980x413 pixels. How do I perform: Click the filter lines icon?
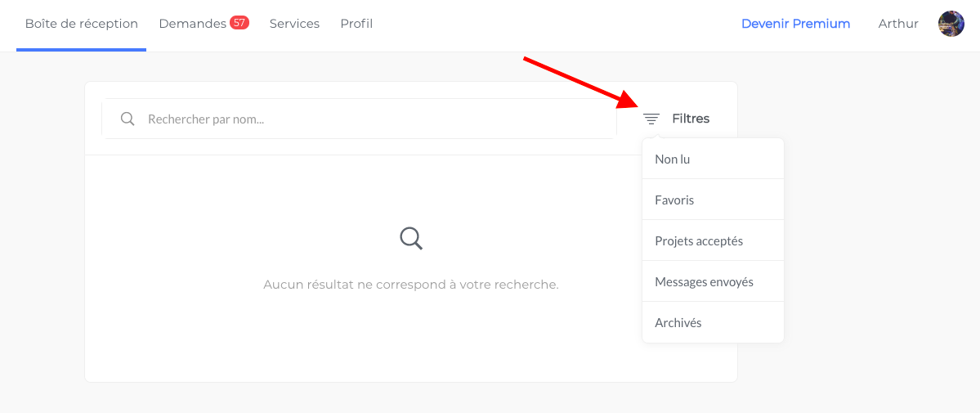coord(651,119)
